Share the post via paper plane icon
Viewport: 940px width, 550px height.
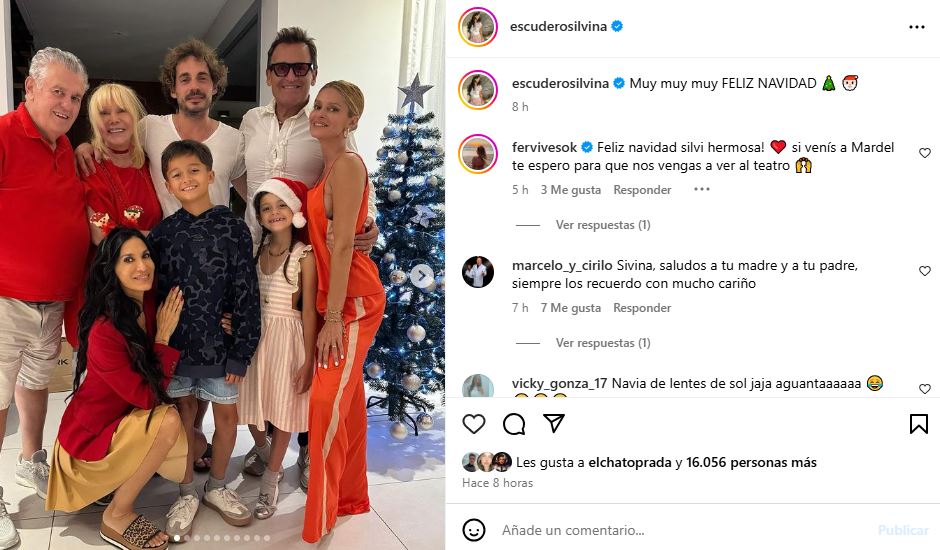pyautogui.click(x=554, y=423)
